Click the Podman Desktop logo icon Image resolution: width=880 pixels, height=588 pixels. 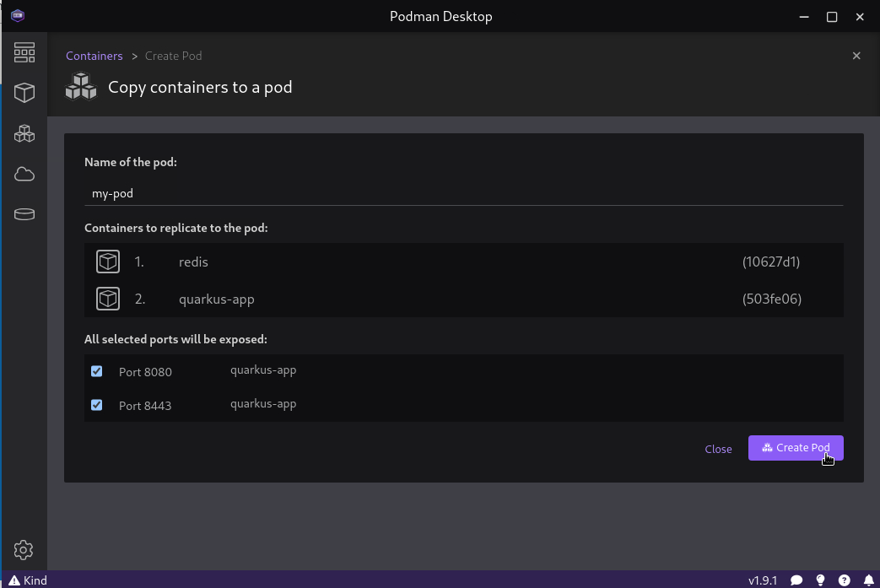(x=18, y=15)
